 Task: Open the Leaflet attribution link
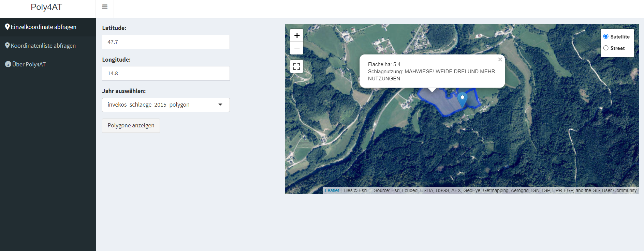click(332, 191)
